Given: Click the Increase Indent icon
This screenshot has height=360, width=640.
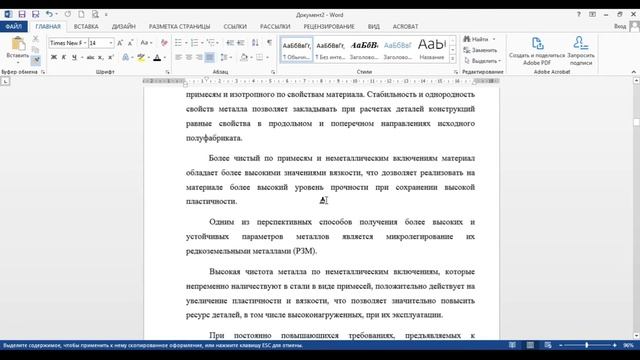Looking at the screenshot, I should [x=241, y=43].
